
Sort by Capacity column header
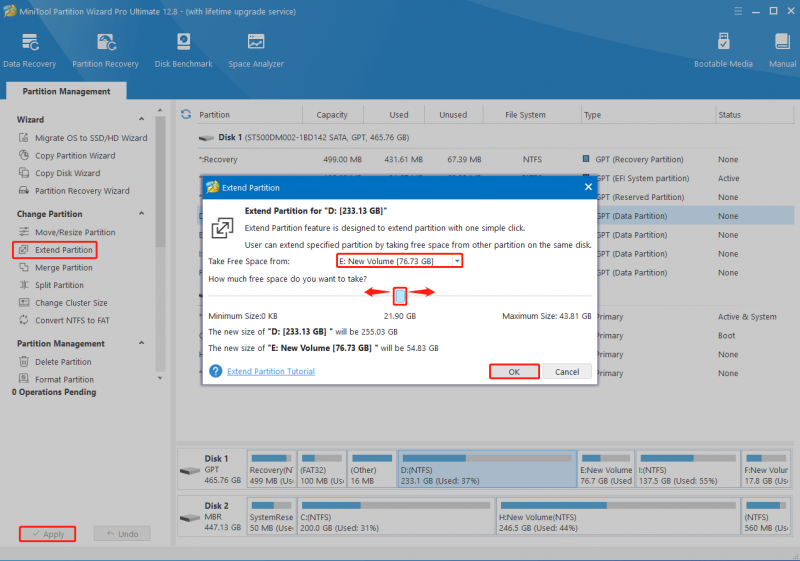tap(332, 115)
